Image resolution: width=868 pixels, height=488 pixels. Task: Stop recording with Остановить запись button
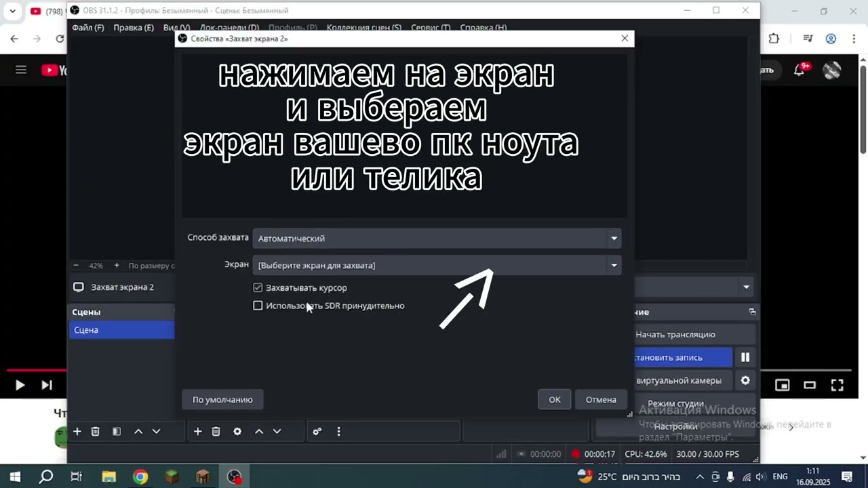pyautogui.click(x=682, y=357)
